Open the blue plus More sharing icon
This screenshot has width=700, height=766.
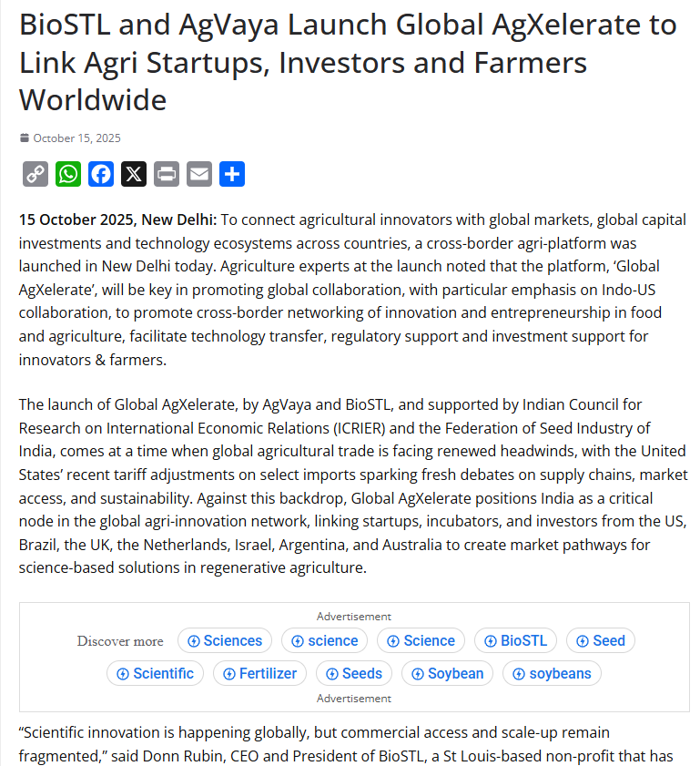tap(232, 174)
